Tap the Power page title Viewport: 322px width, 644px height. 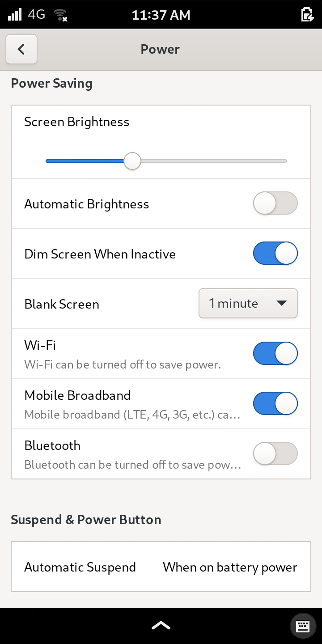(x=160, y=49)
